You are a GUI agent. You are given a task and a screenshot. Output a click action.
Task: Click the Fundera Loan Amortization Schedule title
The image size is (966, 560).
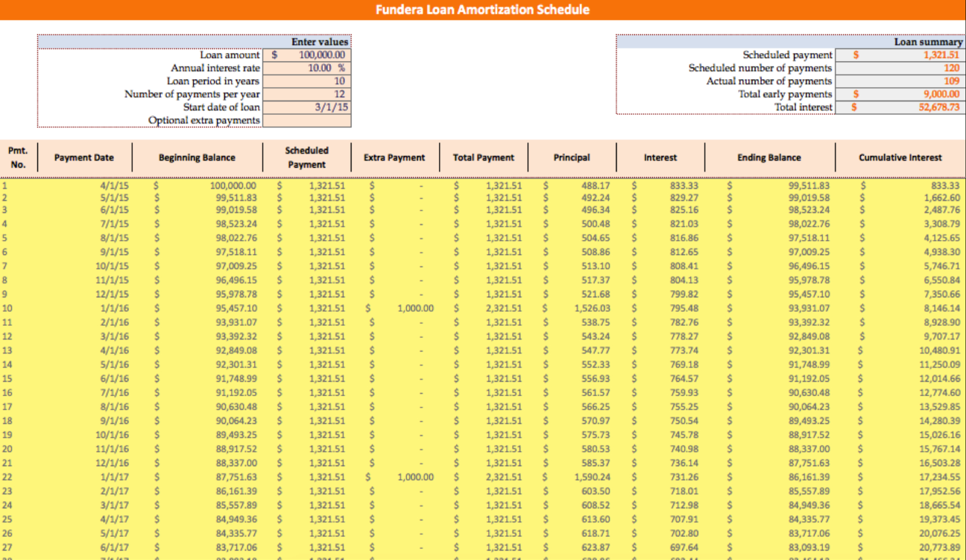483,9
